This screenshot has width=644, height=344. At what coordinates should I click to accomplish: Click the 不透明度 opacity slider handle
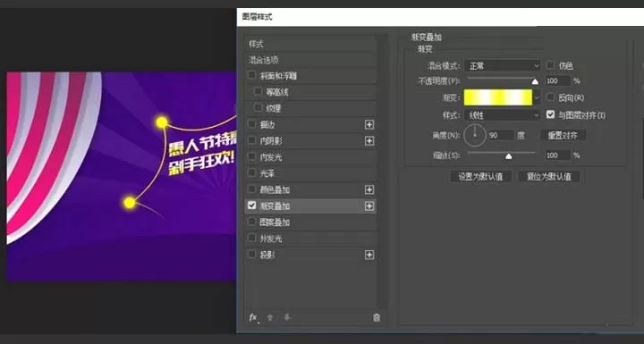coord(535,81)
